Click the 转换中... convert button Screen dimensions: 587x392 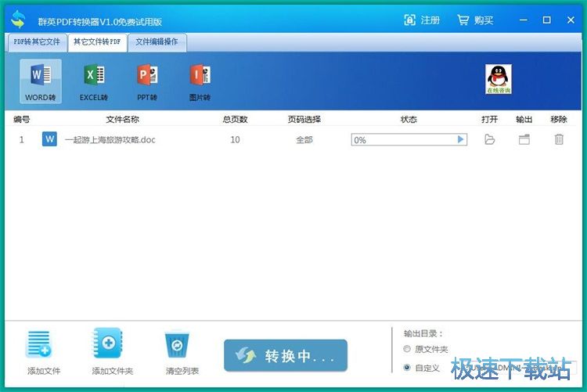286,355
